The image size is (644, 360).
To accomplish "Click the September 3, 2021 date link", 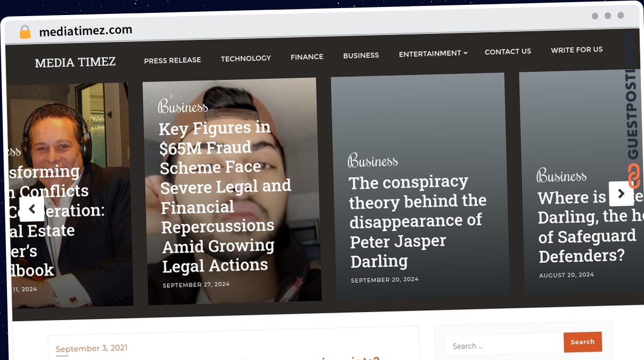I will (x=92, y=348).
